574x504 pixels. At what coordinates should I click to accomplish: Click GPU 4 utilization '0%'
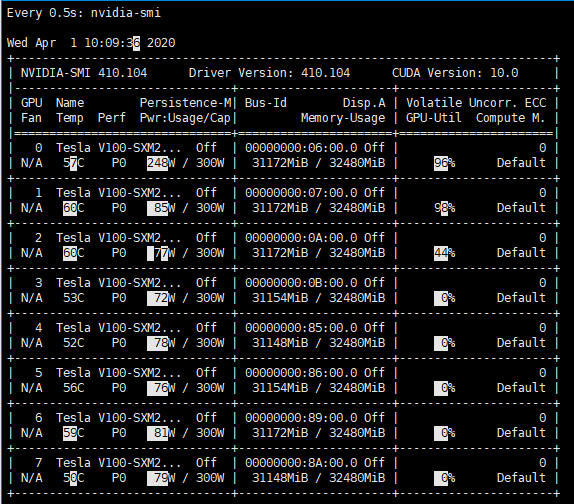coord(448,343)
